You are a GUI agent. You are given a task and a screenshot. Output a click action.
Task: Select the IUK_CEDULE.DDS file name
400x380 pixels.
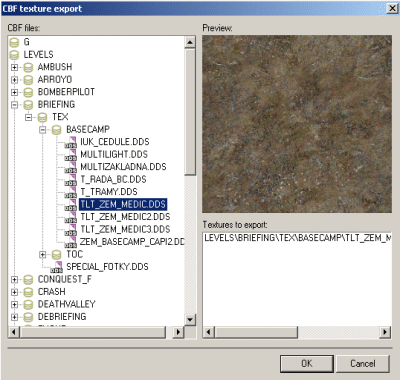[x=115, y=142]
